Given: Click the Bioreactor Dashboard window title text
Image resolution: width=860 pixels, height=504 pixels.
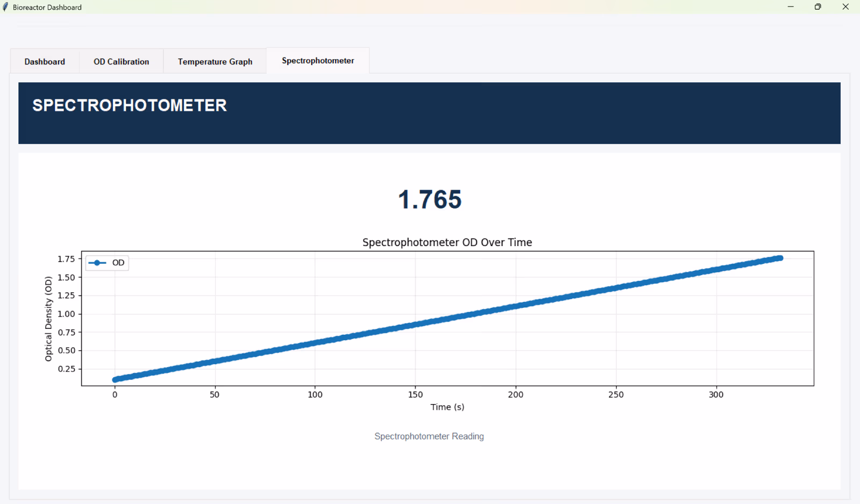Looking at the screenshot, I should (x=47, y=8).
